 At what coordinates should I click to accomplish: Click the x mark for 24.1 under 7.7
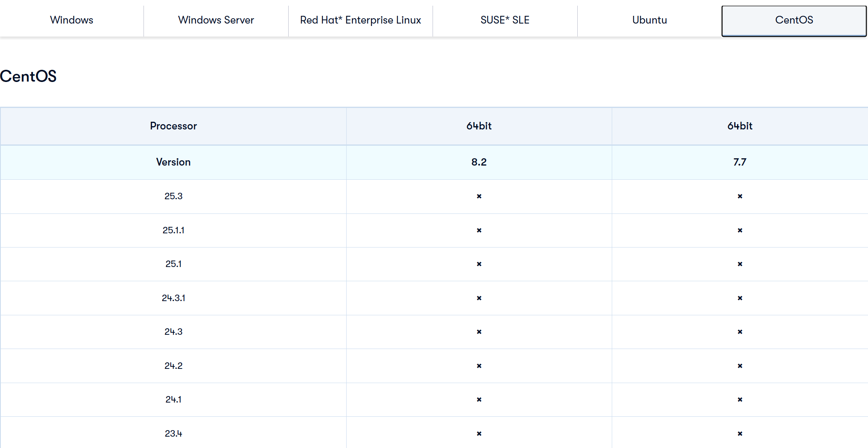coord(739,400)
